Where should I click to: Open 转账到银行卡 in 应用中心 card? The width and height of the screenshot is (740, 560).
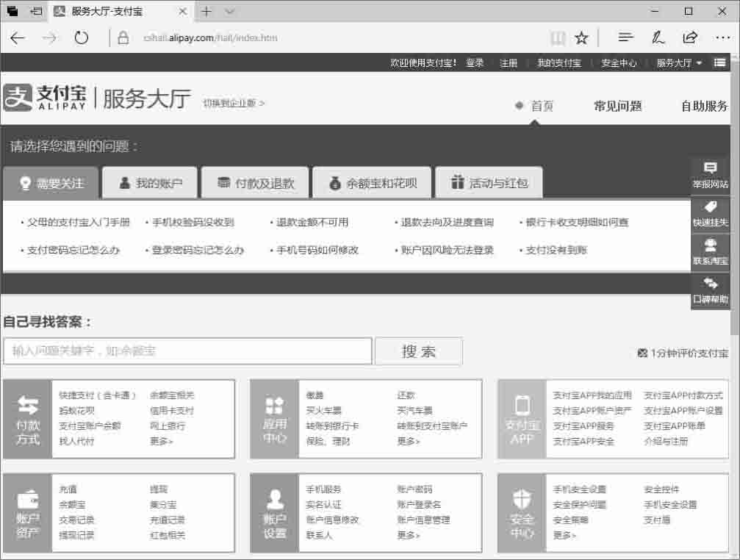pos(332,426)
